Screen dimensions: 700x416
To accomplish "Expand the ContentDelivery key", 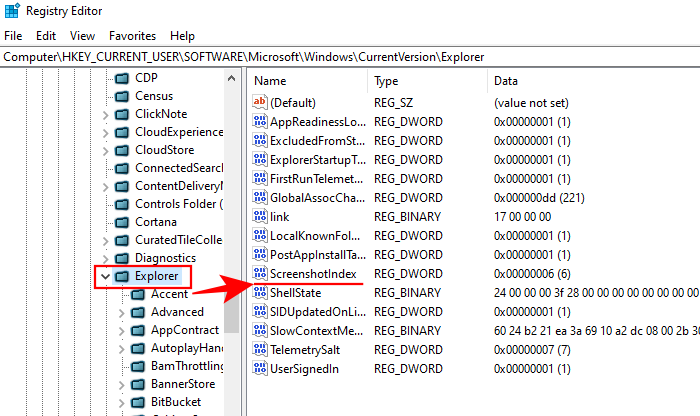I will 105,187.
